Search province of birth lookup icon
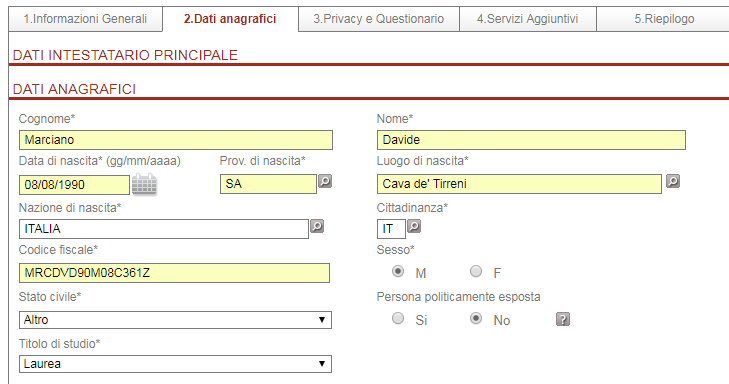 coord(325,181)
